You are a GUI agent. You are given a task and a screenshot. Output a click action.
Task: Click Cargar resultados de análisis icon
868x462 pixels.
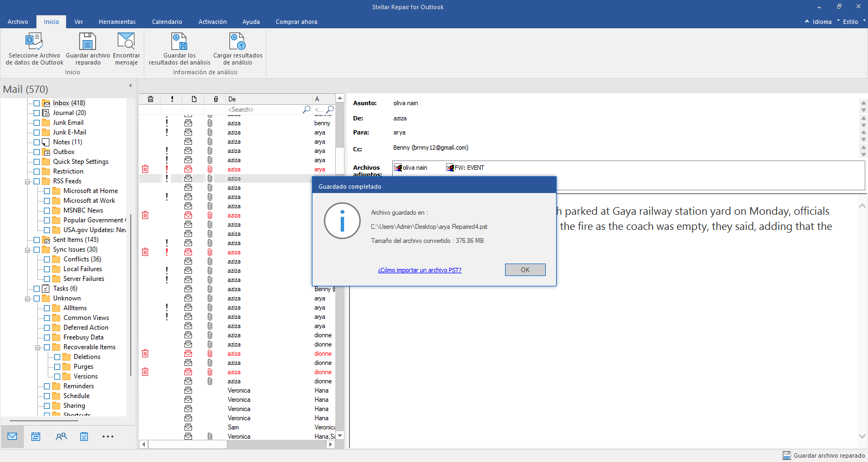[238, 41]
